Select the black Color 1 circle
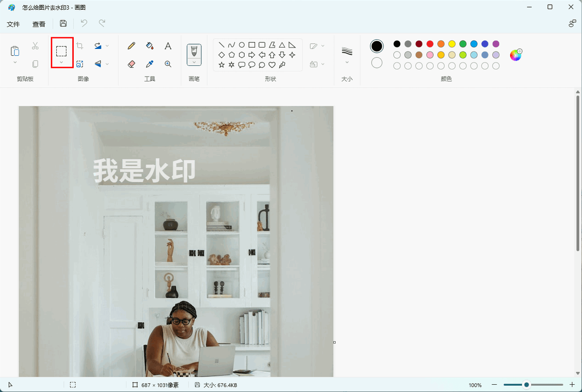582x392 pixels. click(x=377, y=46)
